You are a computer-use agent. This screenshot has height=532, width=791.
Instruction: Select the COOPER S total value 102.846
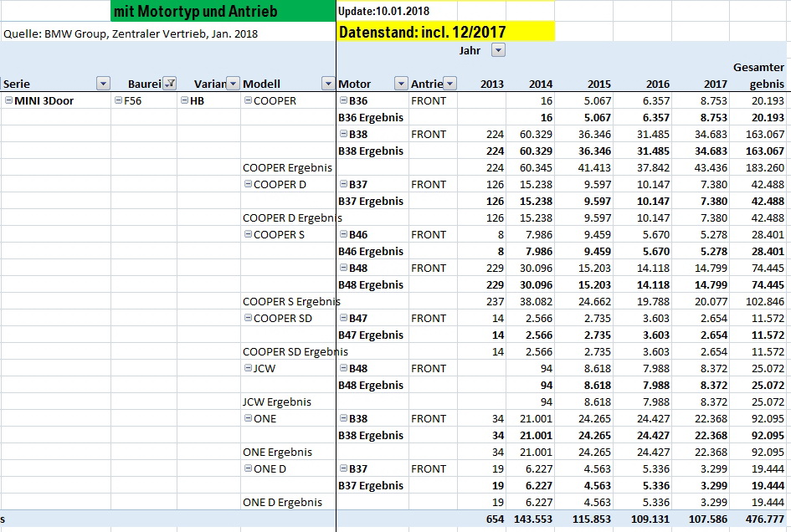coord(765,302)
